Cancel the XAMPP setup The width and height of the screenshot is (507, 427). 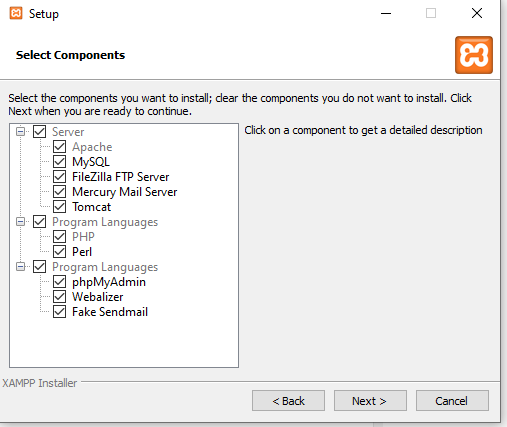[452, 401]
